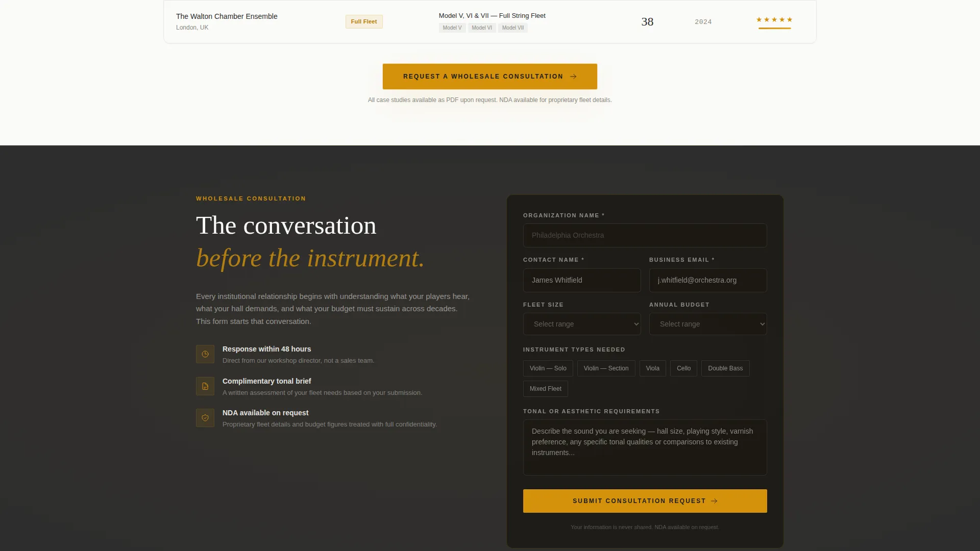Image resolution: width=980 pixels, height=551 pixels.
Task: Click Request a Wholesale Consultation button
Action: [490, 77]
